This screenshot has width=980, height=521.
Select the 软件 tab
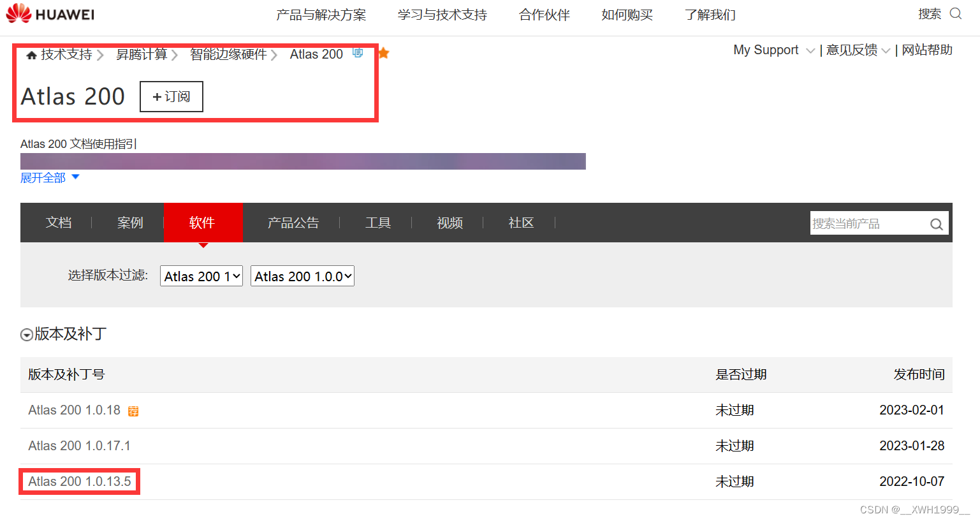click(203, 223)
